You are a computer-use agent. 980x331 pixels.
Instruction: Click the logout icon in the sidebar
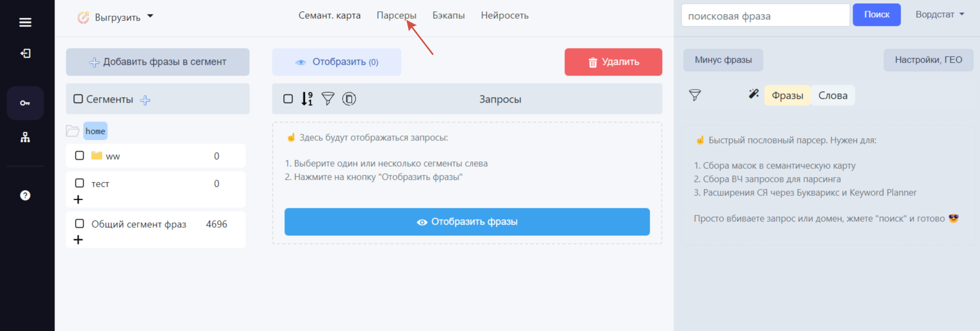(x=25, y=53)
